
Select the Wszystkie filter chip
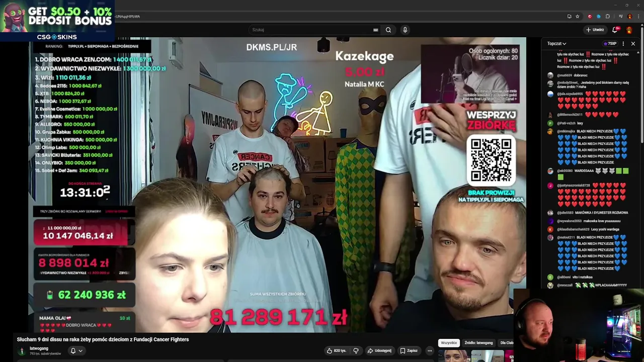[449, 343]
